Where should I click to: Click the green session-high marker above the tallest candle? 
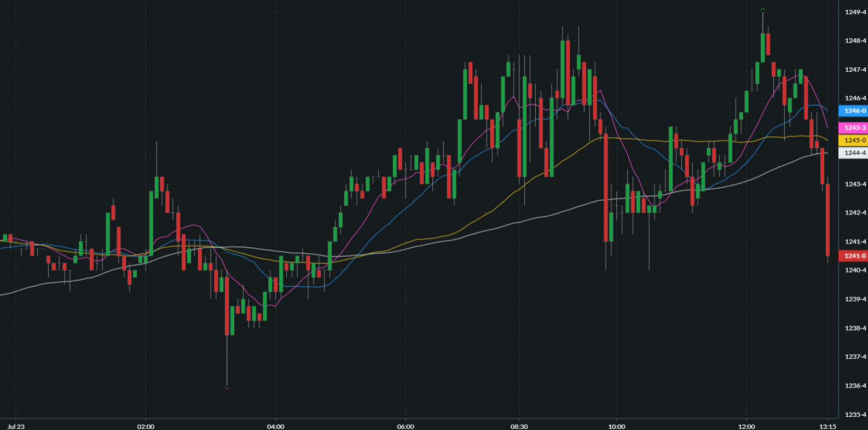pyautogui.click(x=762, y=10)
